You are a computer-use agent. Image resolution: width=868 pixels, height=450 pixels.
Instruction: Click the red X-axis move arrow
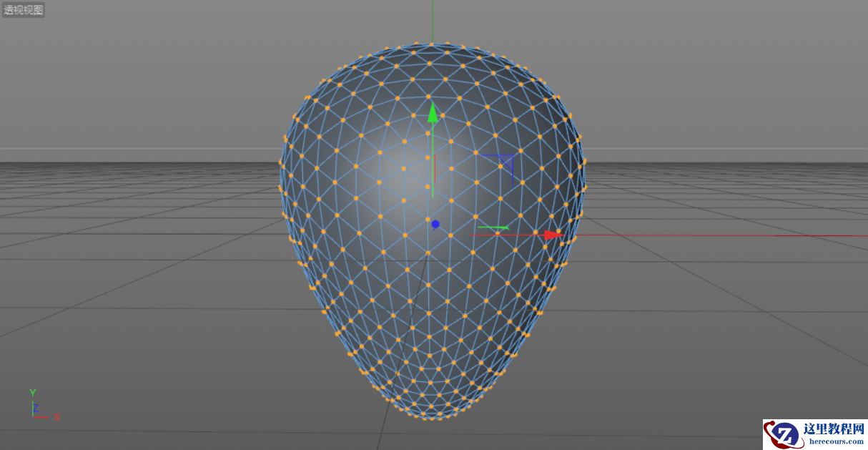551,234
